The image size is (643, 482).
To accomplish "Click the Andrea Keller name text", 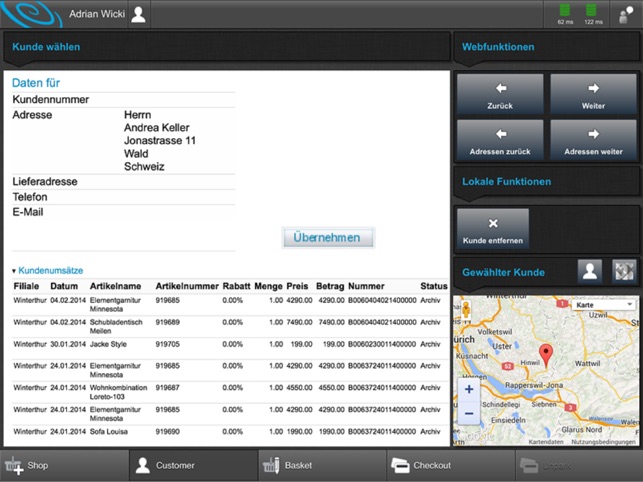I will tap(157, 128).
